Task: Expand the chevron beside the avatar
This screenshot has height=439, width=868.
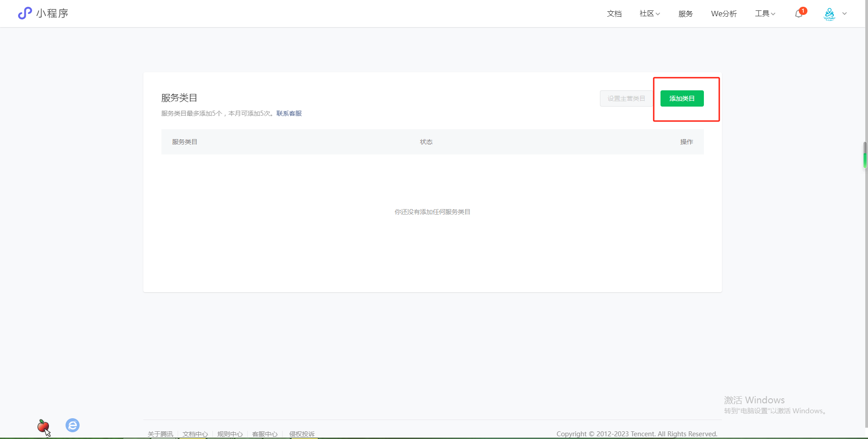Action: tap(844, 14)
